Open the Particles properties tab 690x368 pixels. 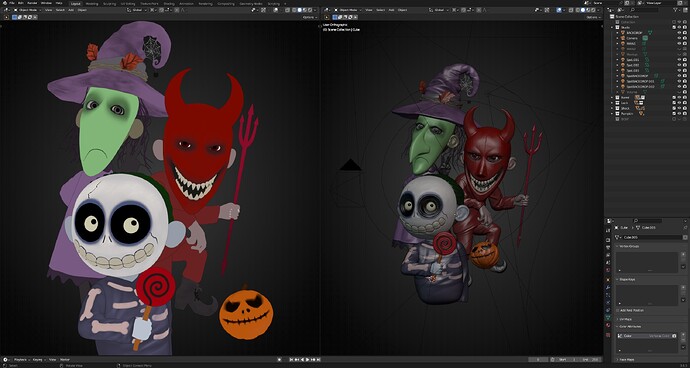coord(608,295)
